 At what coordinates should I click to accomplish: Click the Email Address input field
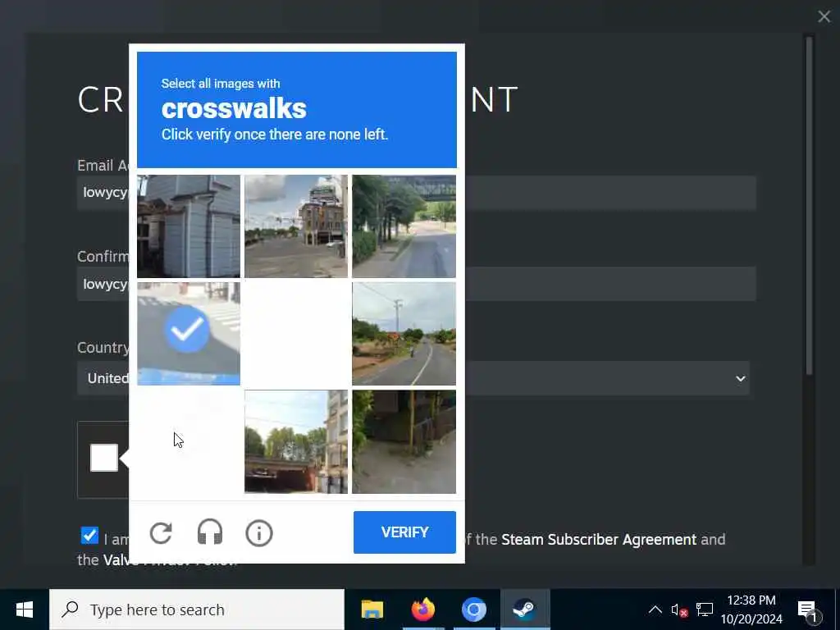tap(416, 192)
